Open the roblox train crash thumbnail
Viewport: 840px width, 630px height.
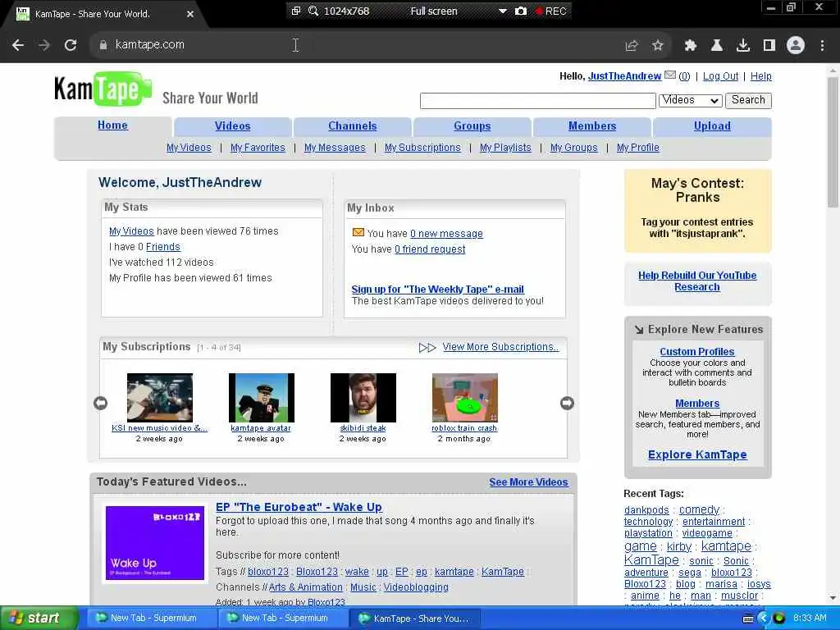[x=464, y=398]
